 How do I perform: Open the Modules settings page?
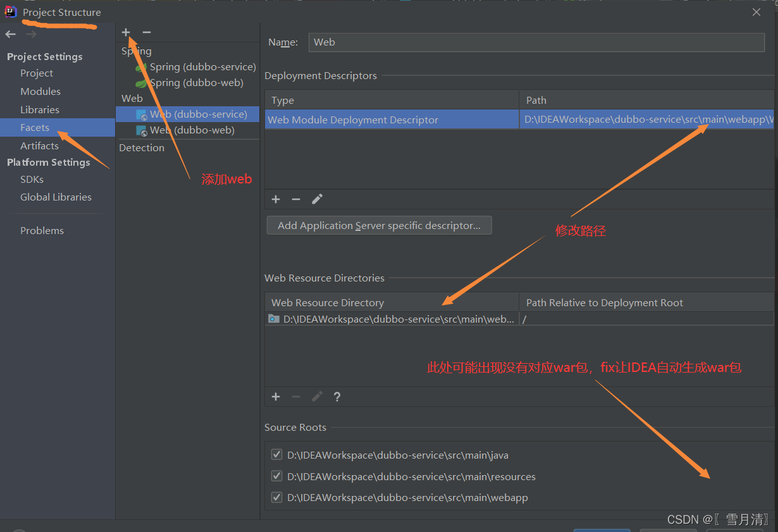point(40,92)
